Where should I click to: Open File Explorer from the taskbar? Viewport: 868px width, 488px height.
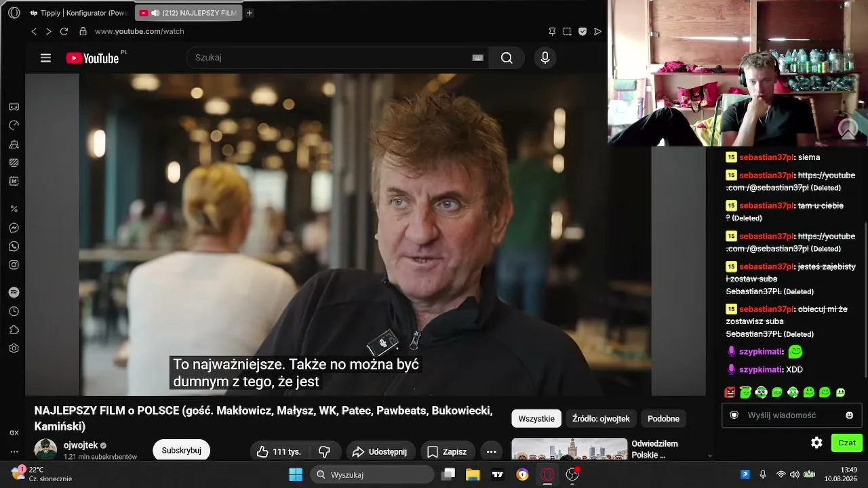coord(472,474)
